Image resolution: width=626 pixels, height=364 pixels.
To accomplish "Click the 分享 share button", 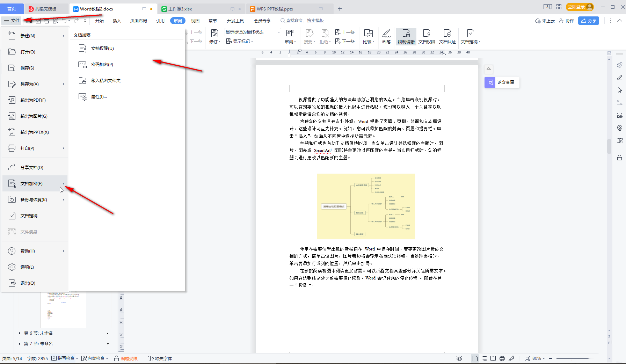I will click(589, 21).
